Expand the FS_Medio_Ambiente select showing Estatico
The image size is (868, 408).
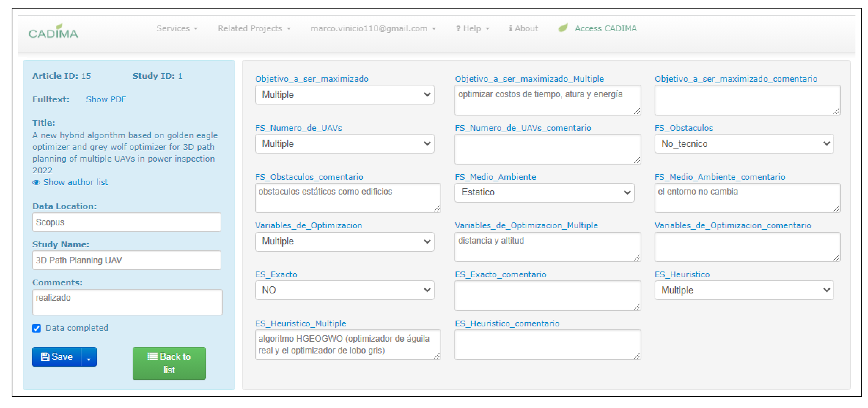tap(544, 193)
